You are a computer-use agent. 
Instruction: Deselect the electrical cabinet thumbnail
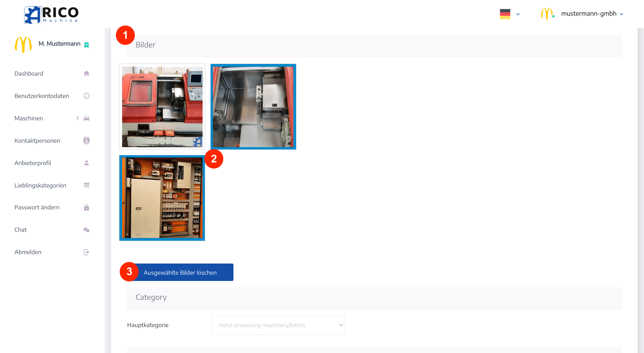click(162, 198)
